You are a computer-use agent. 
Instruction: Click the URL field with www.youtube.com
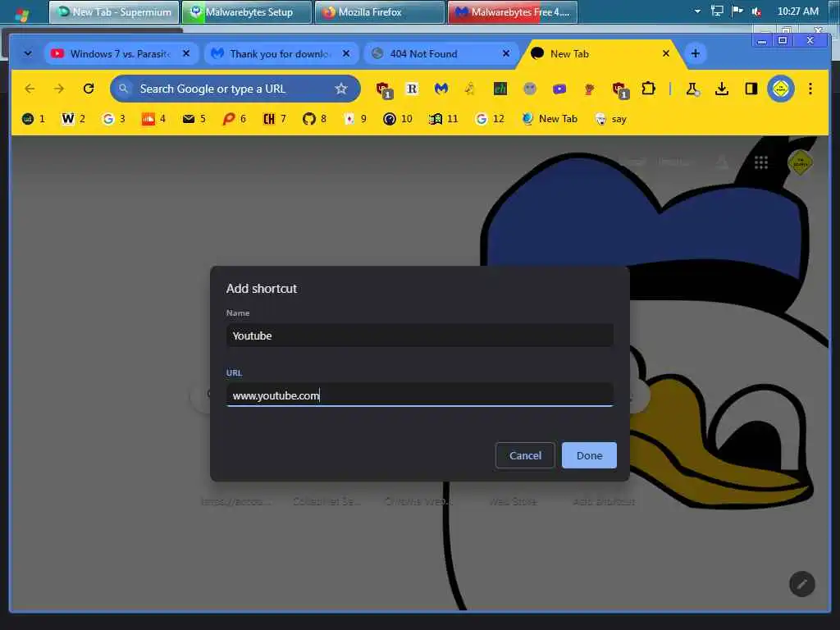tap(419, 395)
